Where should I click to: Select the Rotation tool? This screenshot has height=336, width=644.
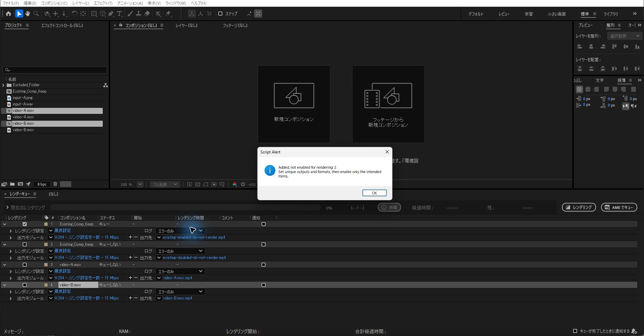click(74, 14)
